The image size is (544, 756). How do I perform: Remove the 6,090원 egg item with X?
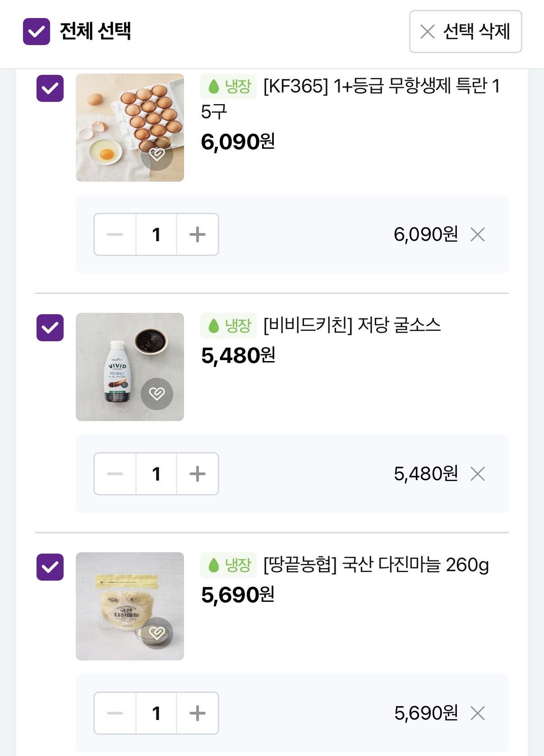point(478,234)
